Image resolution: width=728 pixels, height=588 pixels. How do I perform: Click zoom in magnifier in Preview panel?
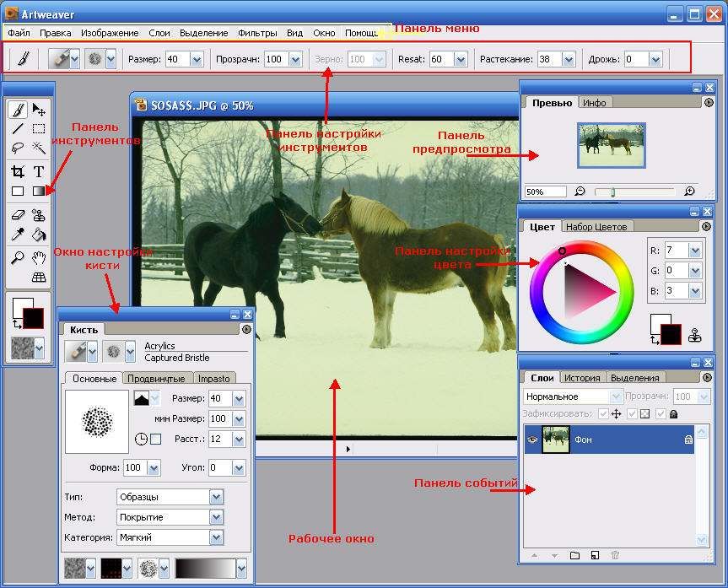click(689, 192)
